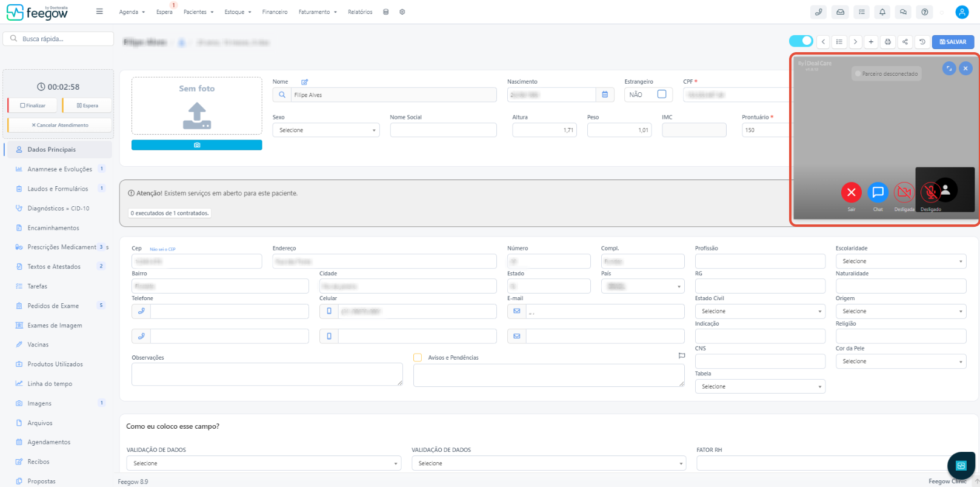Open the phone call icon in top bar
The image size is (980, 487).
(819, 12)
